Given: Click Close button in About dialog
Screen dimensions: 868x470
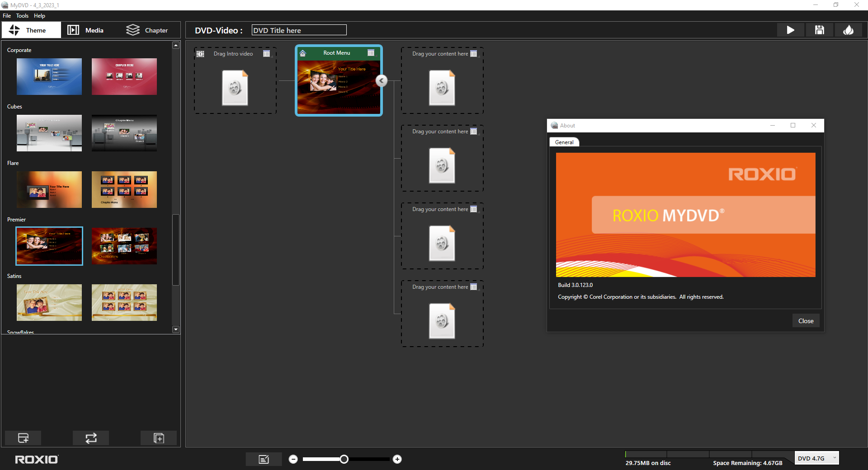Looking at the screenshot, I should 806,321.
